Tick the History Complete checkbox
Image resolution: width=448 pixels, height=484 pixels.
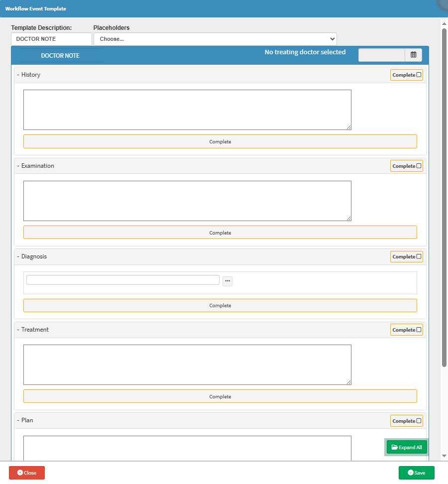(419, 75)
